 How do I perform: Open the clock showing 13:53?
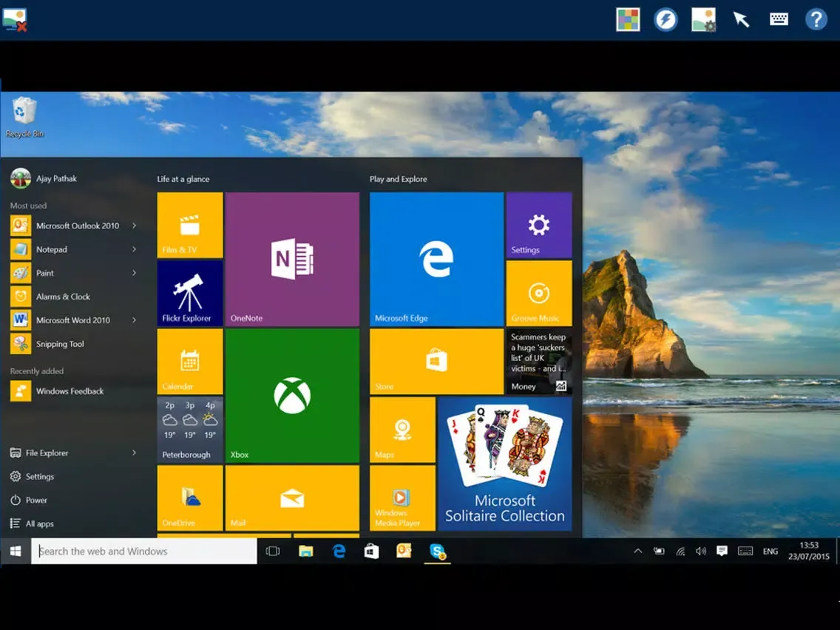(808, 551)
